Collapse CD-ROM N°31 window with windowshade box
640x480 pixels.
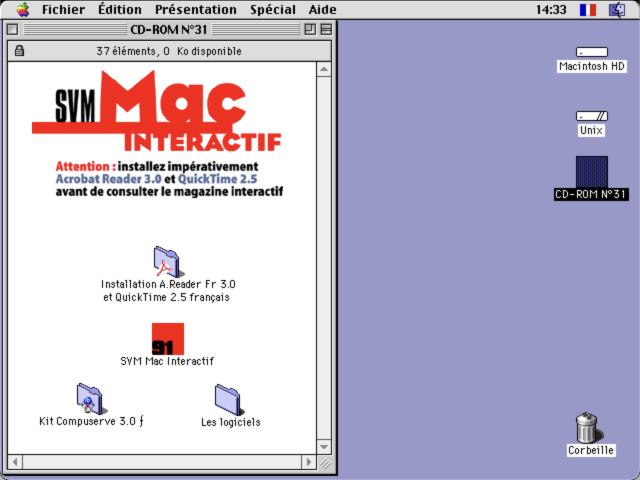(x=326, y=29)
